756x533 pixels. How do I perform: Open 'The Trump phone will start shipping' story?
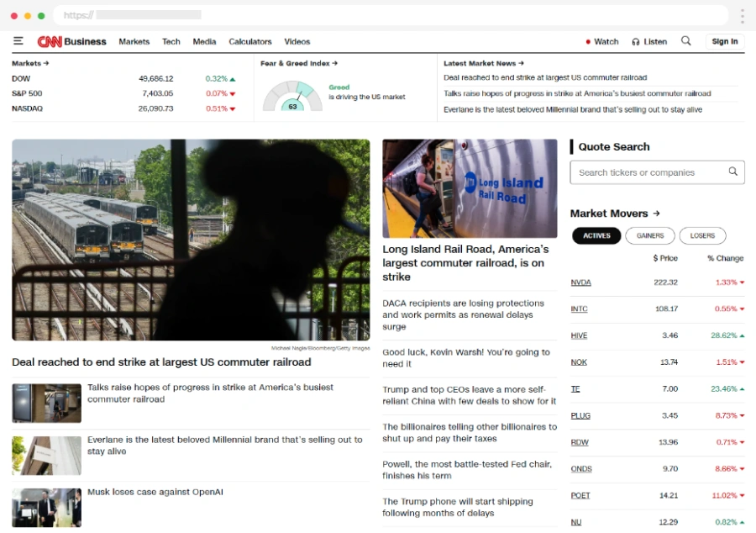coord(458,508)
